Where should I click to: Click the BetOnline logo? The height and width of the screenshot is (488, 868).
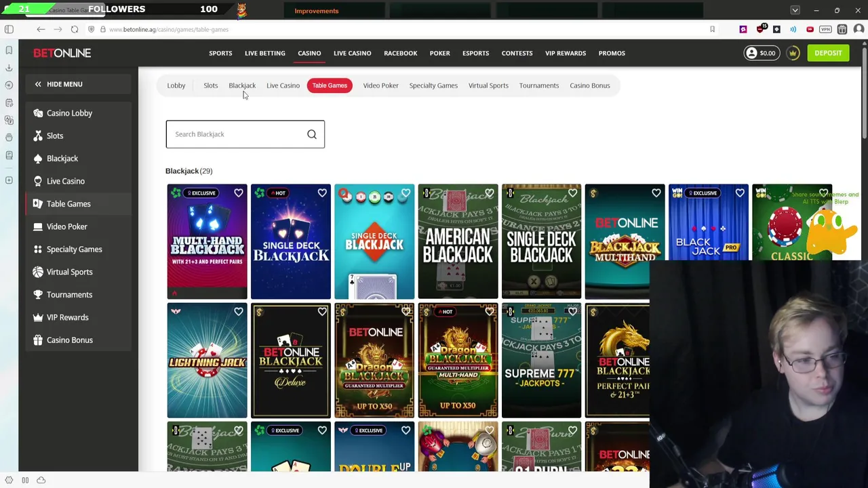62,53
